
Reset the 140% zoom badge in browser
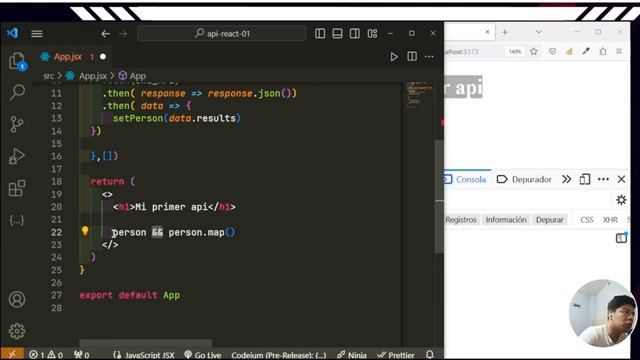(x=515, y=52)
